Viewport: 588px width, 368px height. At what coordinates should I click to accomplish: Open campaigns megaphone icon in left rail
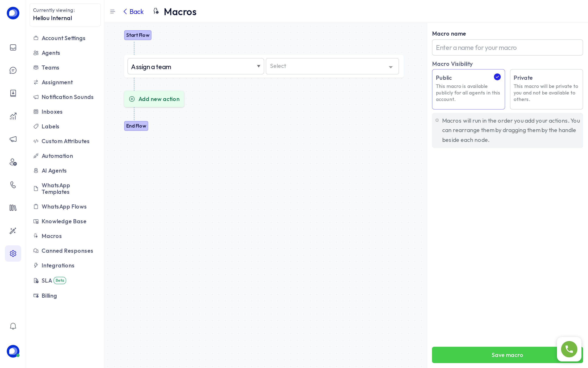pos(13,139)
